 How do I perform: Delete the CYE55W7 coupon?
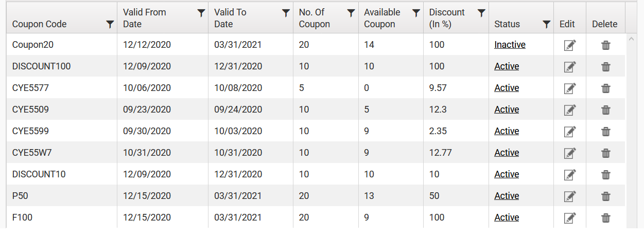(x=606, y=153)
